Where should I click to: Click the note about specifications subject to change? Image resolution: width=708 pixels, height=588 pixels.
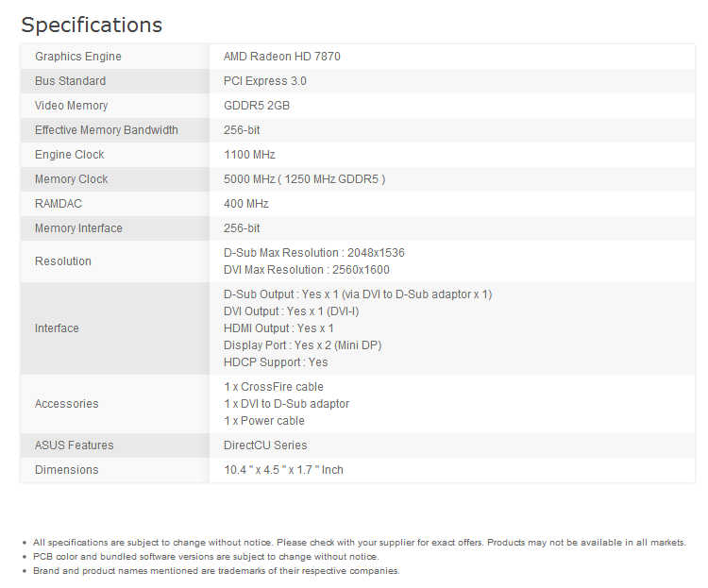[359, 543]
